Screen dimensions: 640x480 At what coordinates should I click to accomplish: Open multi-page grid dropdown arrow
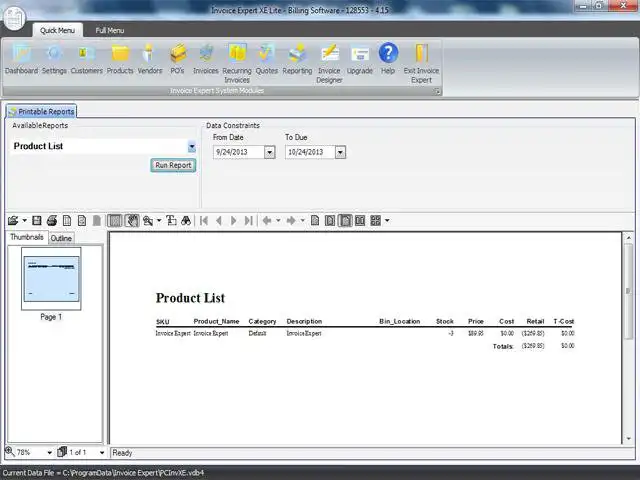pyautogui.click(x=387, y=221)
